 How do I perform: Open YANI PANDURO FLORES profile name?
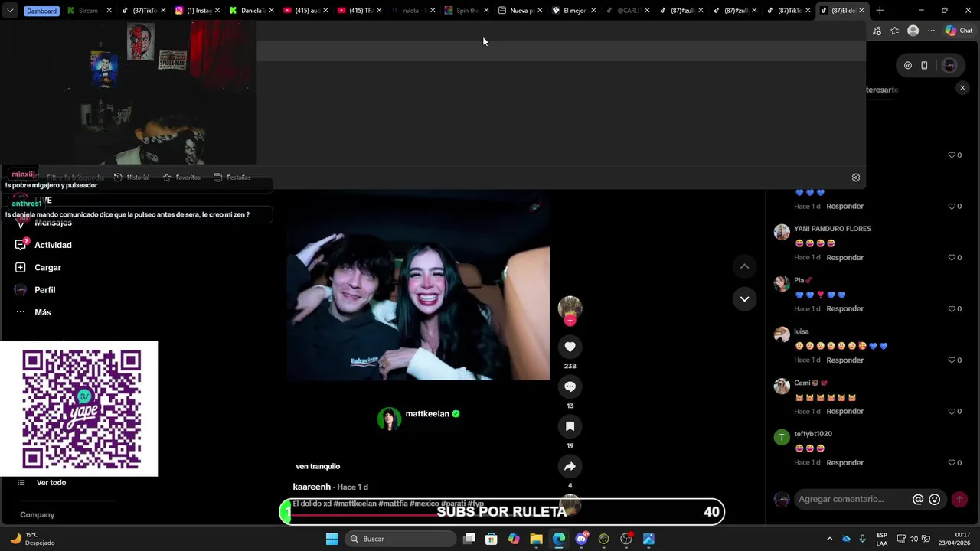point(832,229)
